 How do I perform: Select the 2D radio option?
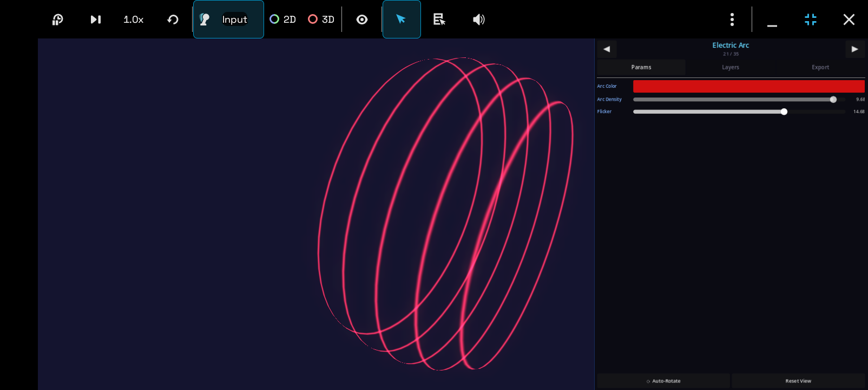(282, 19)
